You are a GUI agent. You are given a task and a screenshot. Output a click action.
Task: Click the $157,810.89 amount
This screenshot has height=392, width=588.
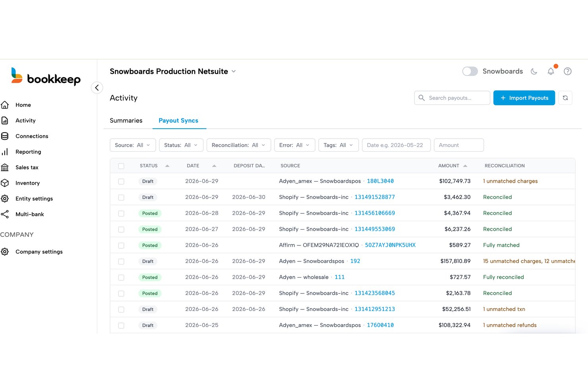[x=455, y=261]
